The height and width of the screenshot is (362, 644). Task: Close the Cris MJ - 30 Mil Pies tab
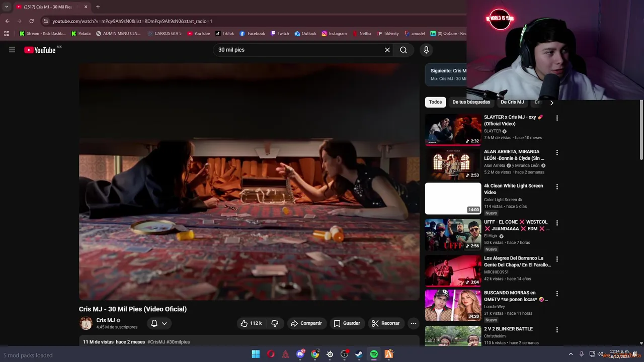[x=86, y=7]
